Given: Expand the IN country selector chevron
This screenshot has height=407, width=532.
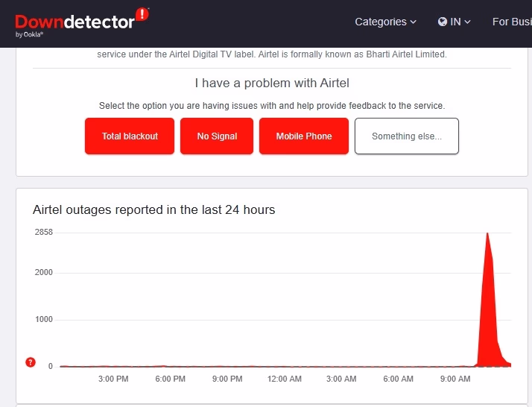Looking at the screenshot, I should point(468,22).
